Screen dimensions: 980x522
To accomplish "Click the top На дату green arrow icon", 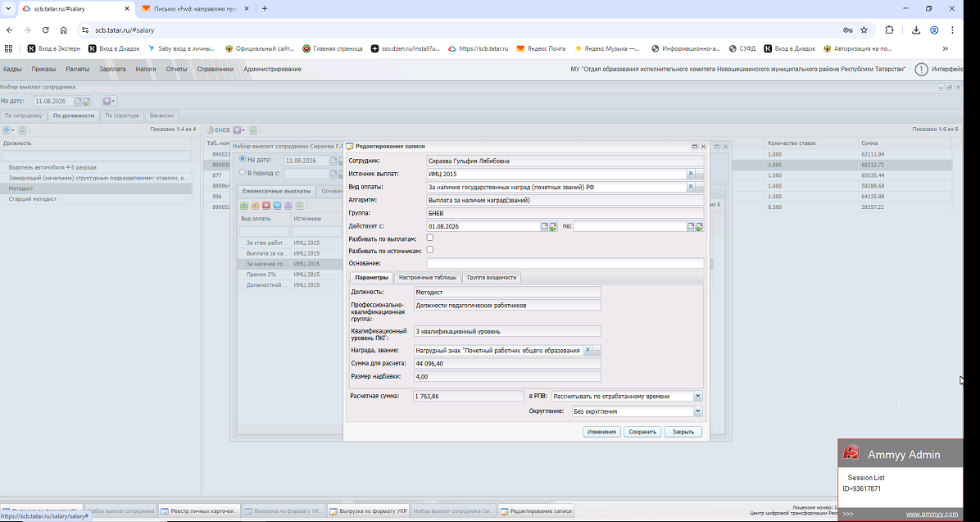I will click(87, 102).
